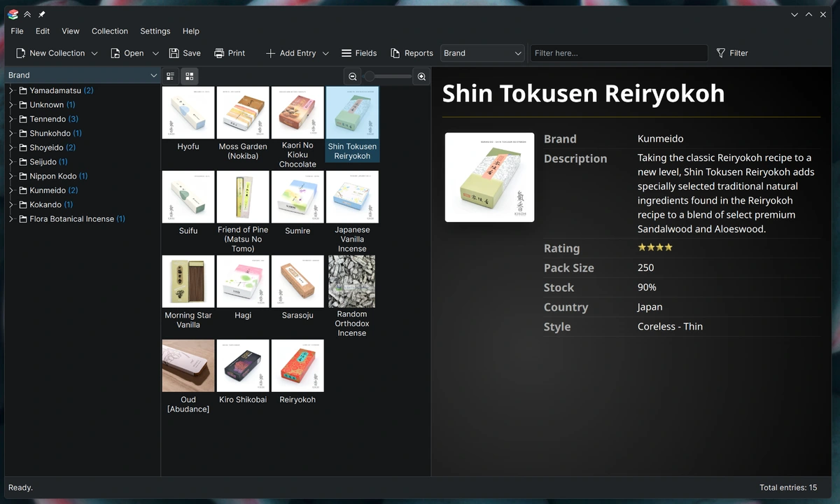Click the Tellico app icon in titlebar
This screenshot has width=840, height=504.
[13, 14]
